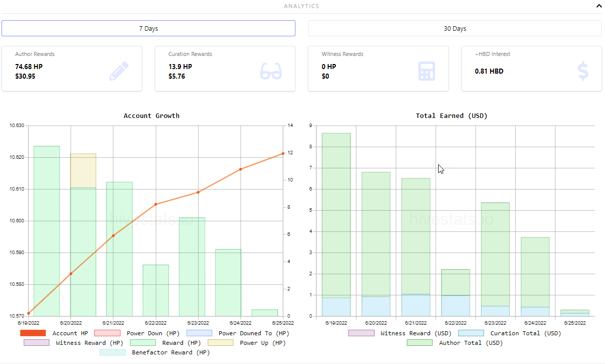
Task: Toggle Curation Total (USD) legend entry
Action: coord(510,333)
